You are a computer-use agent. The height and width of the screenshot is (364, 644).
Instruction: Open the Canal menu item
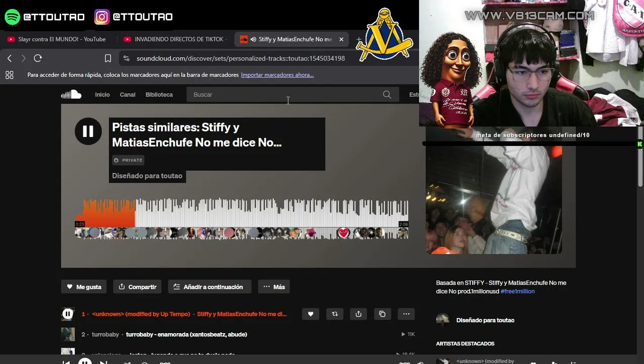click(127, 95)
